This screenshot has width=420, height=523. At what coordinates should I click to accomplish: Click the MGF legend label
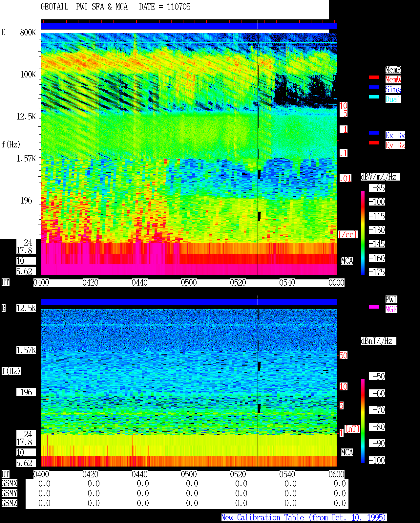(x=391, y=309)
